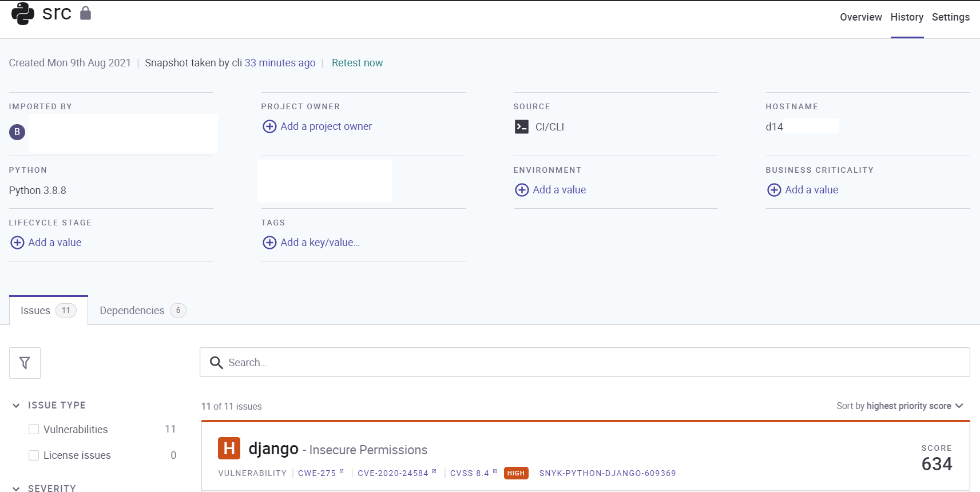Open the CWE-275 link
Image resolution: width=980 pixels, height=492 pixels.
[317, 473]
